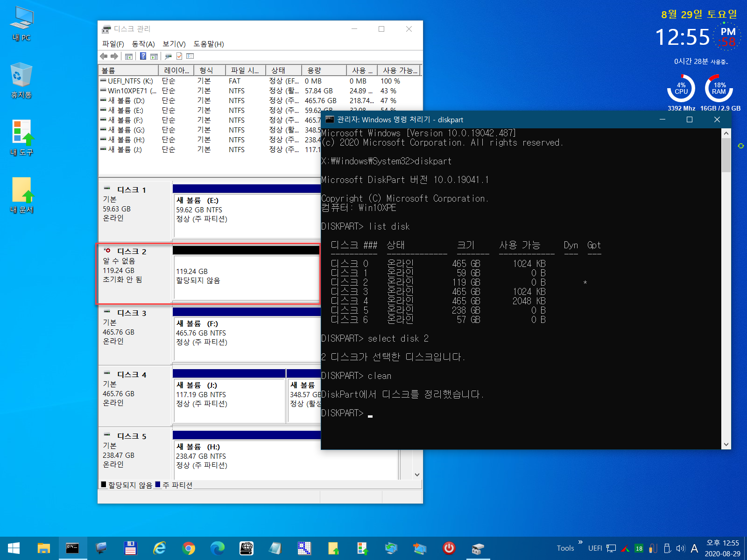Click the floppy disk save taskbar icon
This screenshot has width=747, height=560.
(130, 548)
